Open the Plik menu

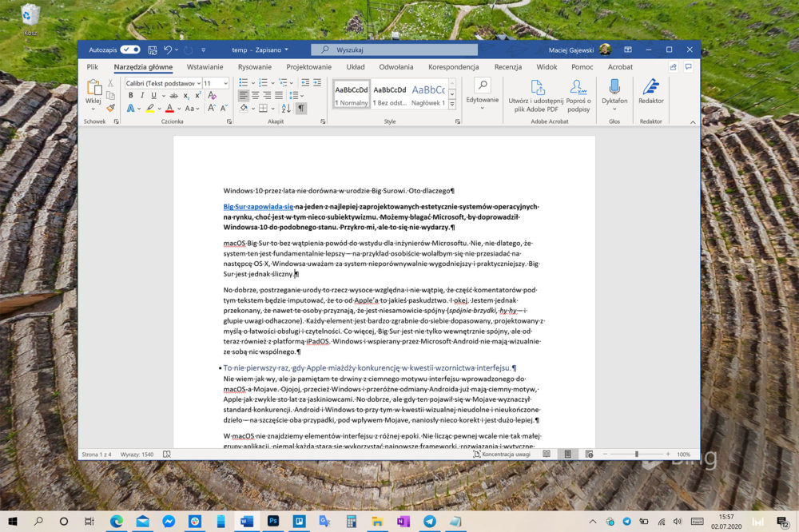92,67
